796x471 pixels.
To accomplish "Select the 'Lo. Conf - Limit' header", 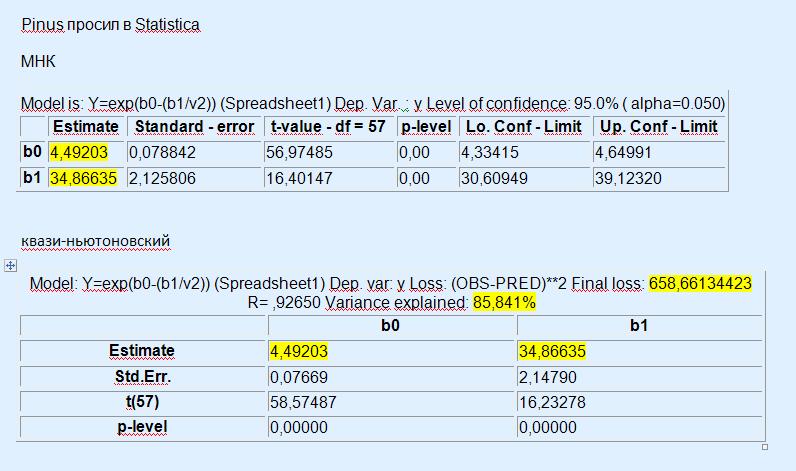I will tap(524, 126).
